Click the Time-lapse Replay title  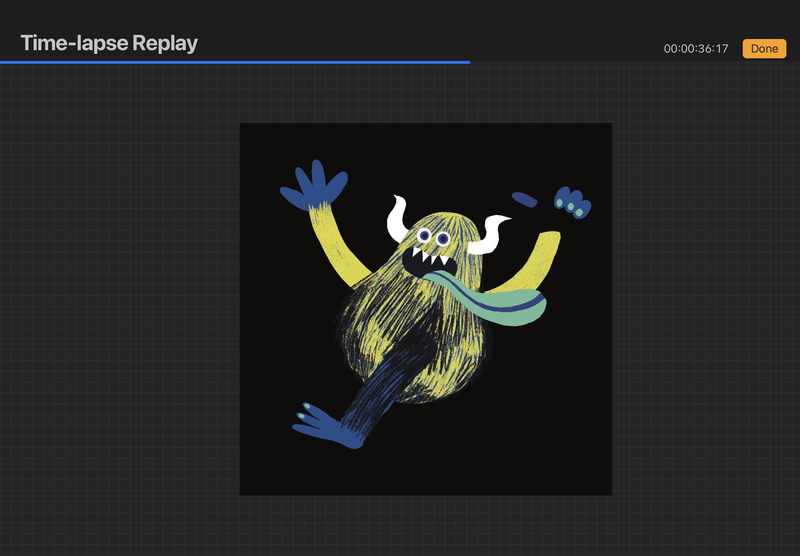tap(109, 43)
